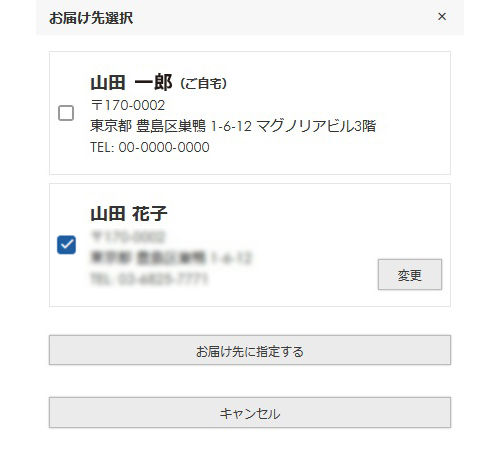Close the お届け先選択 dialog with X
The width and height of the screenshot is (500, 453).
(x=442, y=16)
